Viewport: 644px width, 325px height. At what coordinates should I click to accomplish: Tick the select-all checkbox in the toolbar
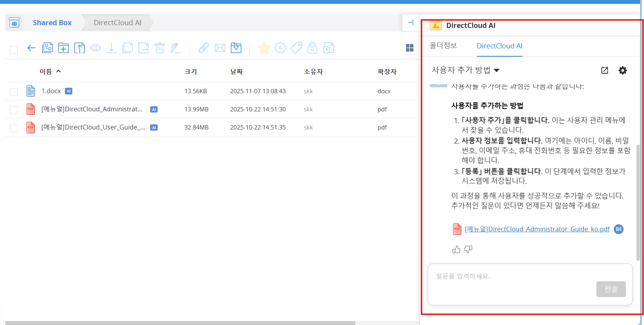coord(14,50)
